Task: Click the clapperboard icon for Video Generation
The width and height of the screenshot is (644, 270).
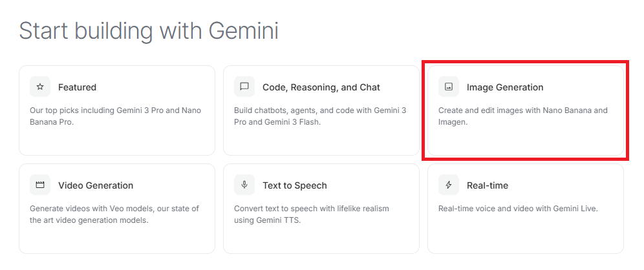Action: (x=40, y=185)
